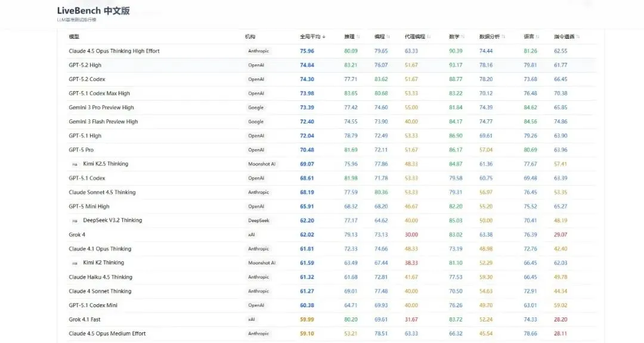
Task: Click the agentic coding score 30.00
Action: 411,234
